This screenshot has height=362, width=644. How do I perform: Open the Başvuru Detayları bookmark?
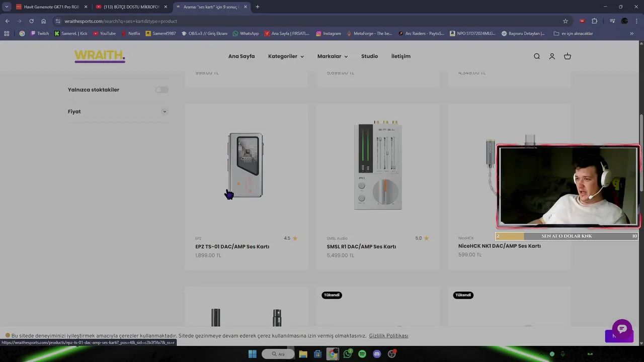point(523,34)
